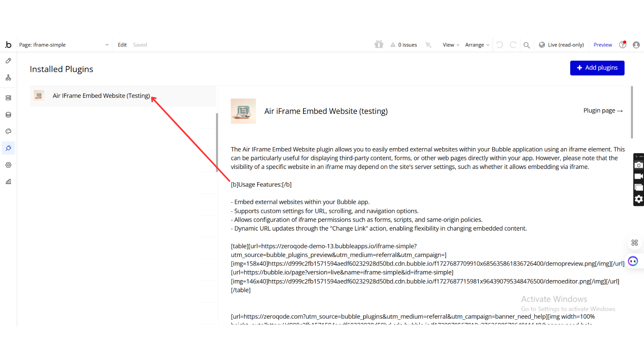The image size is (644, 363).
Task: Click the [b]Usage Features:[/b] text
Action: pos(261,185)
